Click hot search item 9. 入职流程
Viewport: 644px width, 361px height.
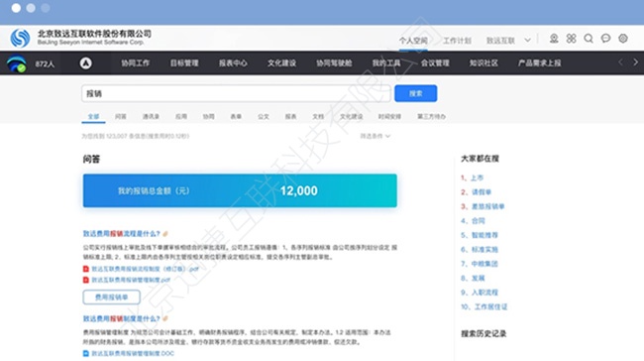tap(480, 293)
